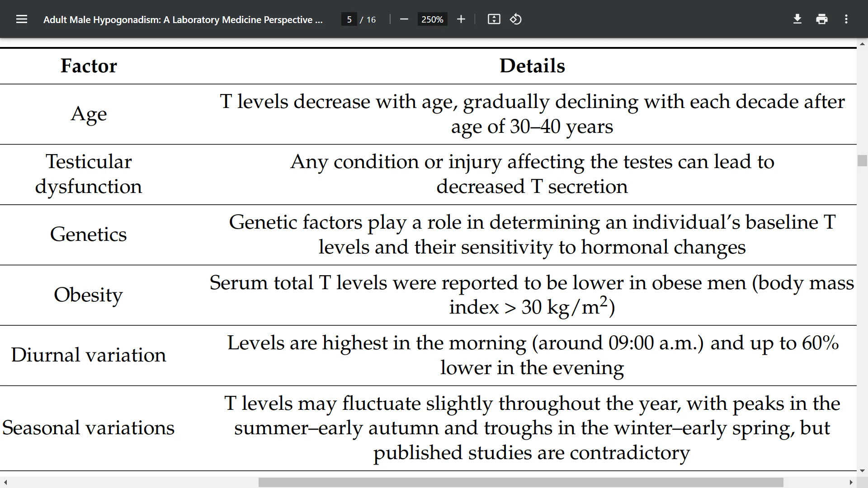868x488 pixels.
Task: Click the 'Diurnal variation' cell
Action: [x=89, y=355]
